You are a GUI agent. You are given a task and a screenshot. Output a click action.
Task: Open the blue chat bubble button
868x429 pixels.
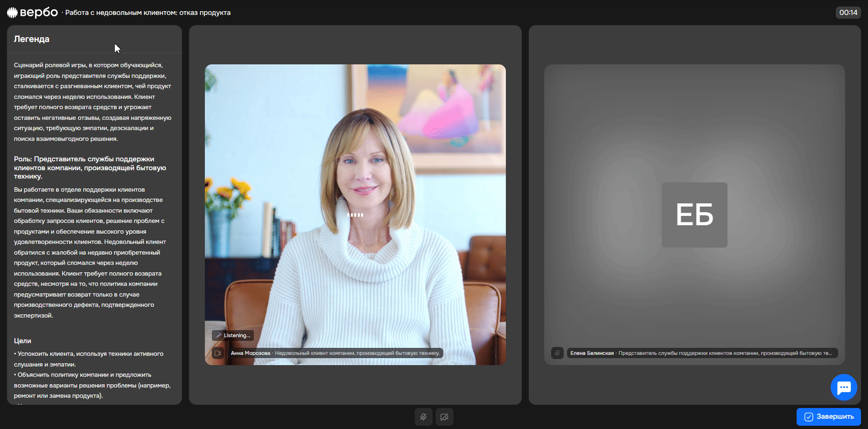pos(844,387)
